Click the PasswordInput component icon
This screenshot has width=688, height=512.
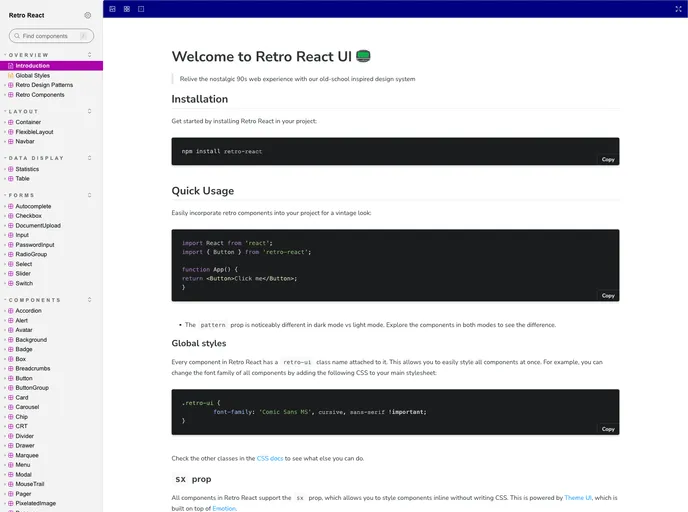click(x=11, y=245)
